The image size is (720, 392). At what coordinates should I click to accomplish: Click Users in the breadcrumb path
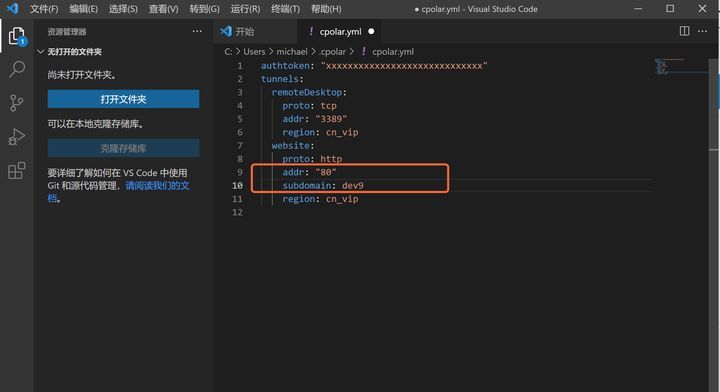[254, 51]
